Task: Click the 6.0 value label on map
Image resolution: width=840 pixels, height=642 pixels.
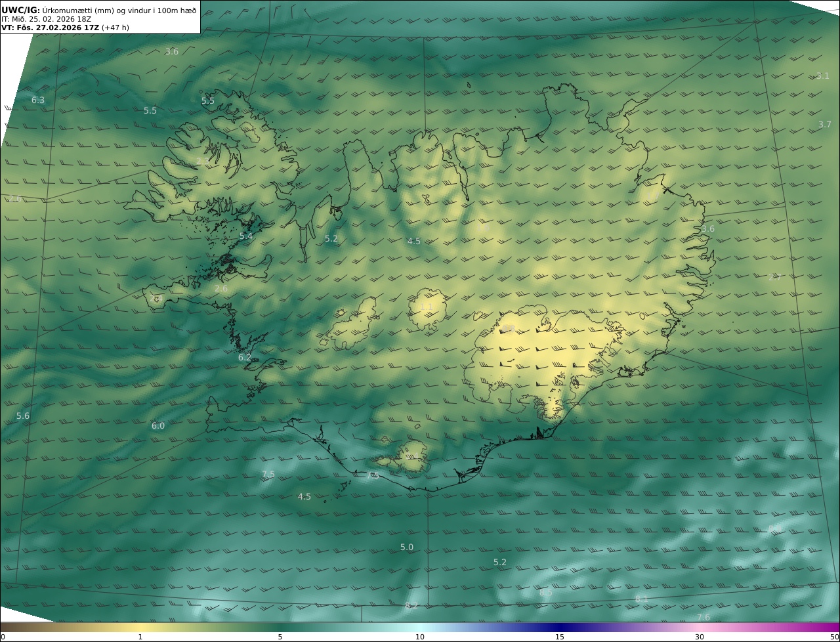Action: click(x=158, y=426)
